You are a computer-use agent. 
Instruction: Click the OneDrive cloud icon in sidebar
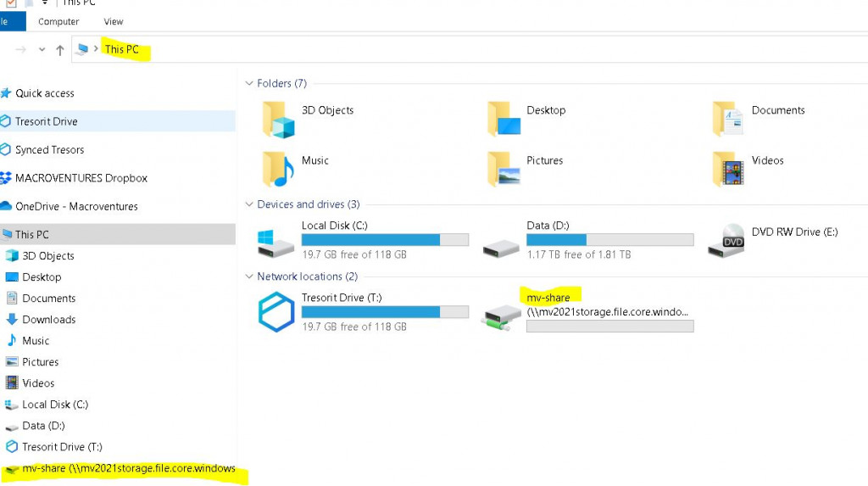pyautogui.click(x=6, y=205)
